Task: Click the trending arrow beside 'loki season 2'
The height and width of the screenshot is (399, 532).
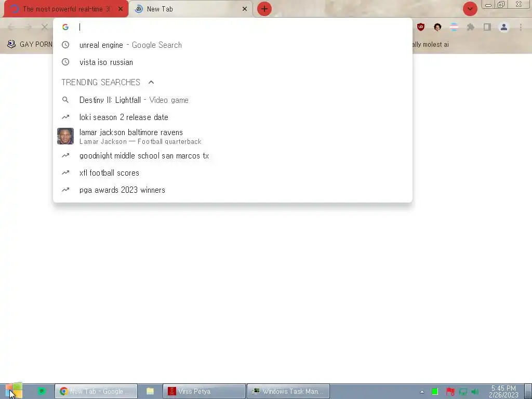Action: click(65, 117)
